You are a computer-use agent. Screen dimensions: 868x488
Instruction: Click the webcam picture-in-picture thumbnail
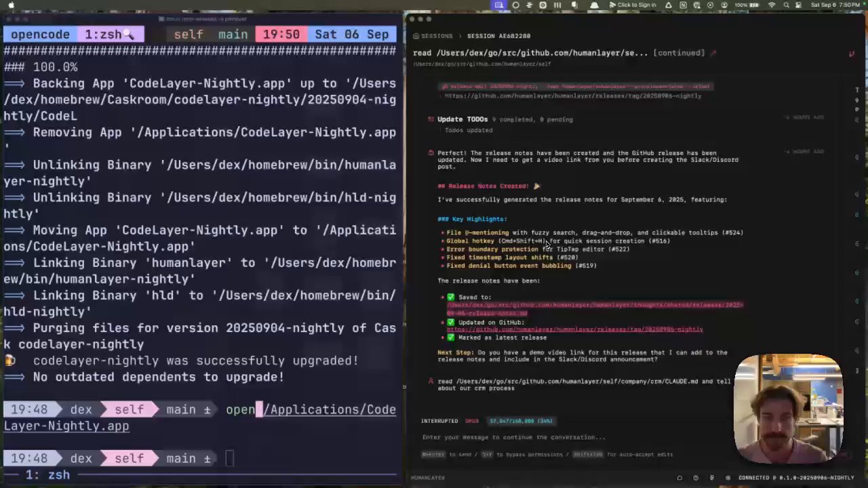pos(788,407)
